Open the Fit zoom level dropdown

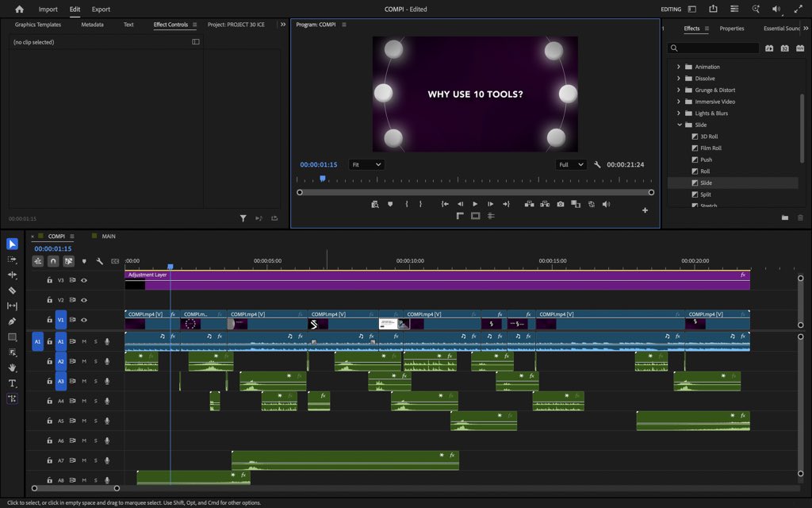coord(365,164)
